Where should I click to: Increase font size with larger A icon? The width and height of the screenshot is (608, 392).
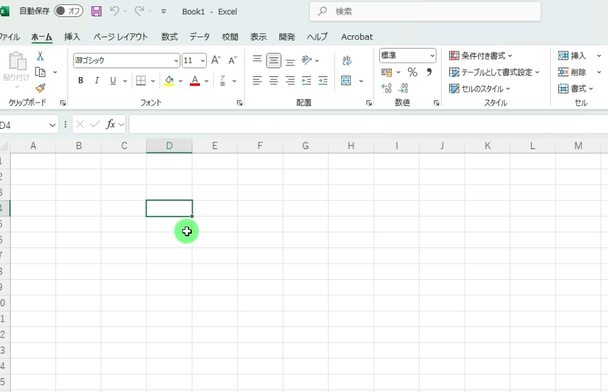pyautogui.click(x=216, y=60)
